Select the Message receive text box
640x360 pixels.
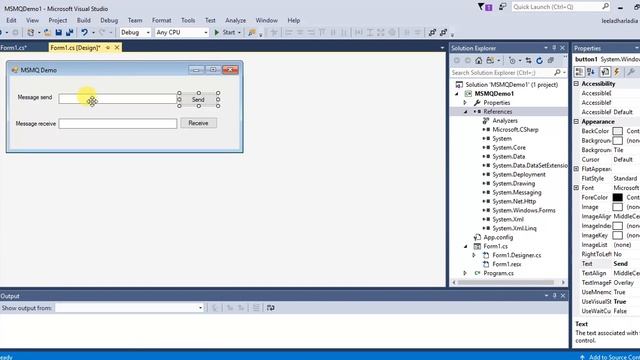pyautogui.click(x=118, y=124)
